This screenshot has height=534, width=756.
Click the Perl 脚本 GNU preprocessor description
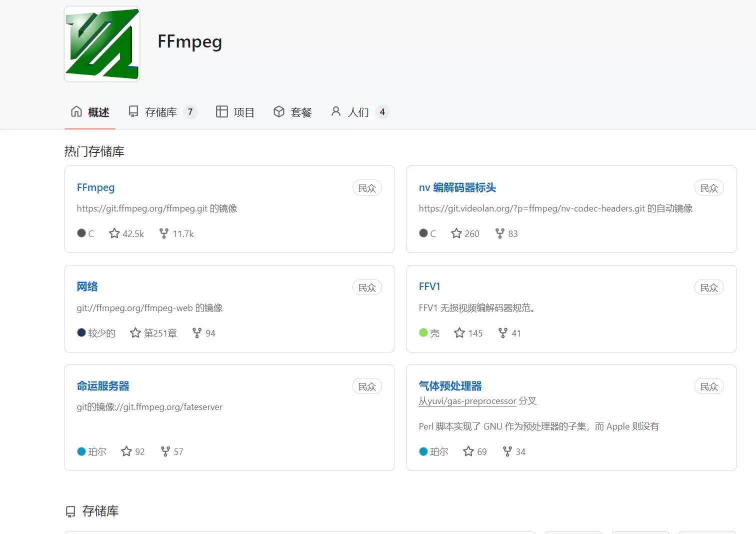[539, 426]
